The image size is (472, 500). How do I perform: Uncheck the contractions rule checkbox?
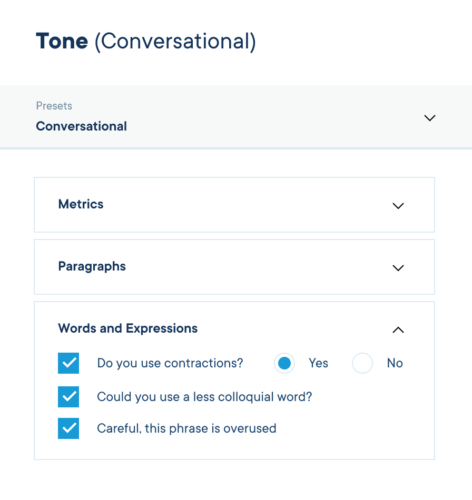(68, 363)
